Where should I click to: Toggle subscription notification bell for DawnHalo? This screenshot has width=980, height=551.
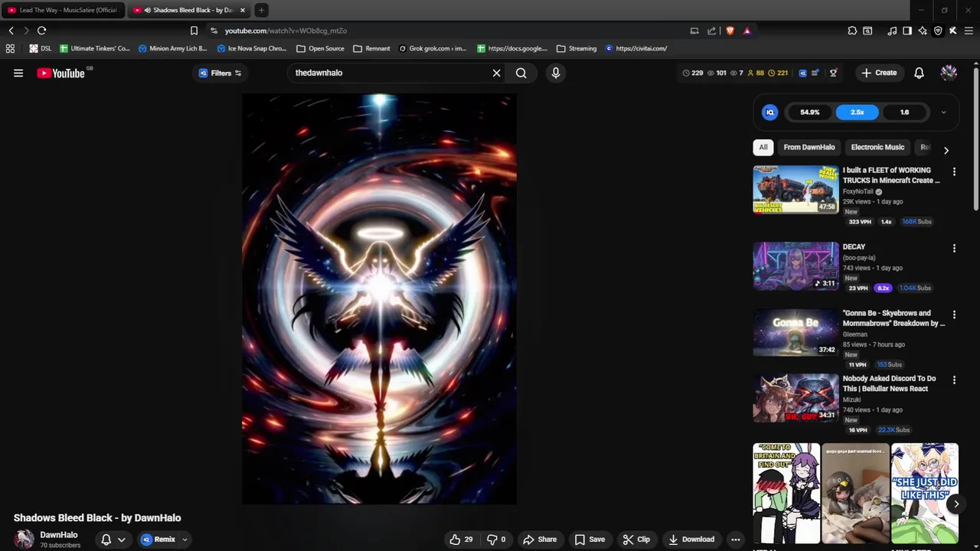106,540
